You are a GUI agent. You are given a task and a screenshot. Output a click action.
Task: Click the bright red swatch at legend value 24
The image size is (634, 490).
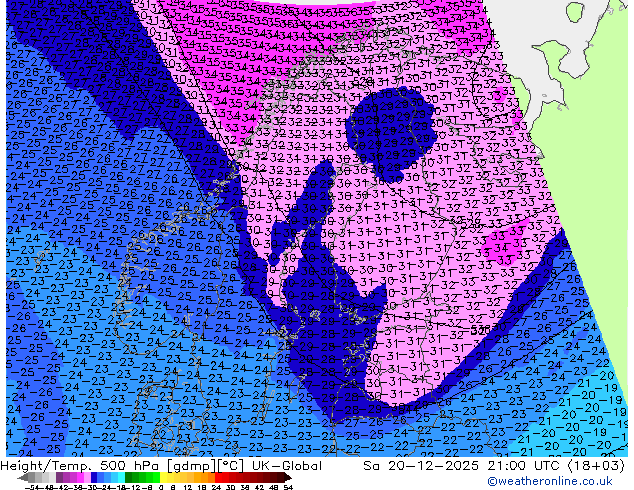[218, 477]
